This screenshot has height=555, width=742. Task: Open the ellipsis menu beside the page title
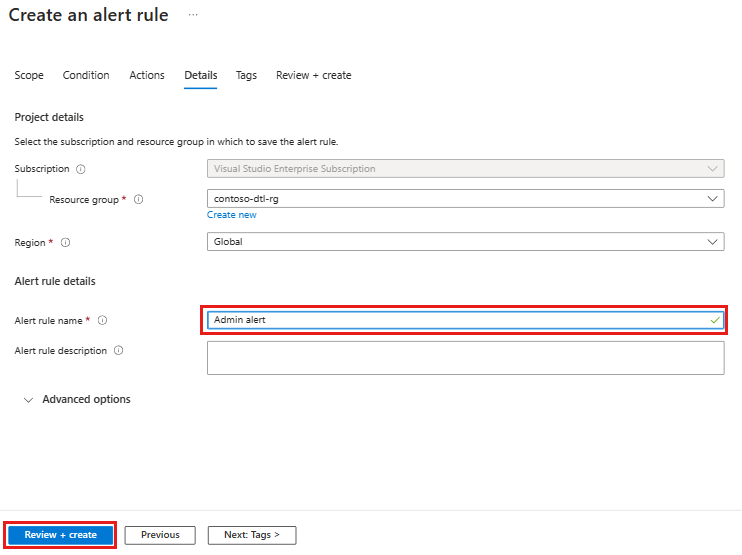193,15
